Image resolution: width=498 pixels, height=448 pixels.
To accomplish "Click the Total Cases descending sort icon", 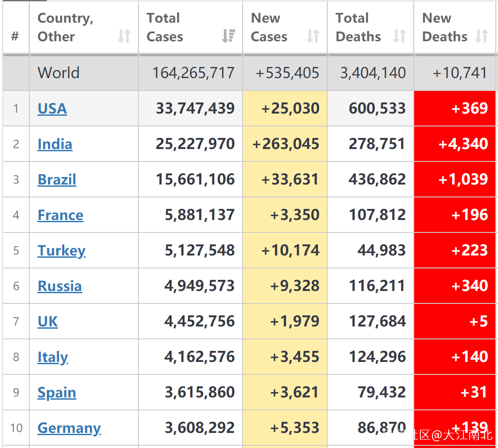I will (x=228, y=36).
